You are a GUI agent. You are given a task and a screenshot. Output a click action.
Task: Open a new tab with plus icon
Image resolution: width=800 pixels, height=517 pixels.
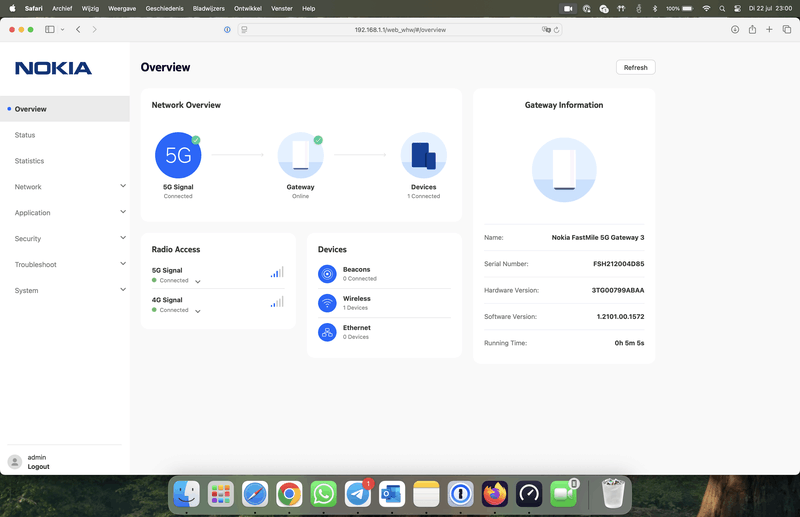tap(769, 30)
